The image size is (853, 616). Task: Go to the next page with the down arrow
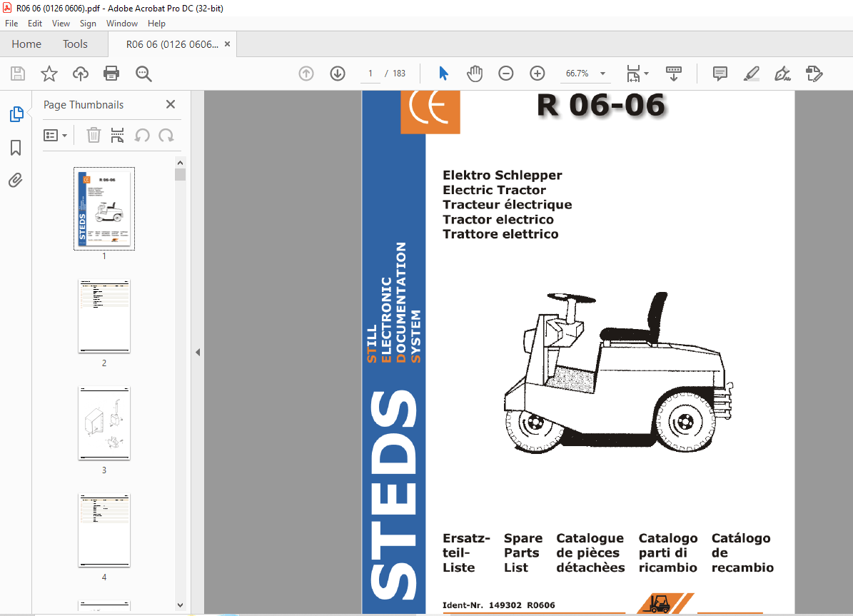[337, 73]
